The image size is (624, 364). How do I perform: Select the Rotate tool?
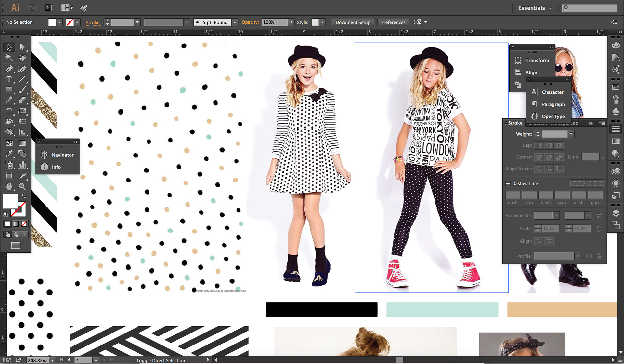pyautogui.click(x=9, y=111)
